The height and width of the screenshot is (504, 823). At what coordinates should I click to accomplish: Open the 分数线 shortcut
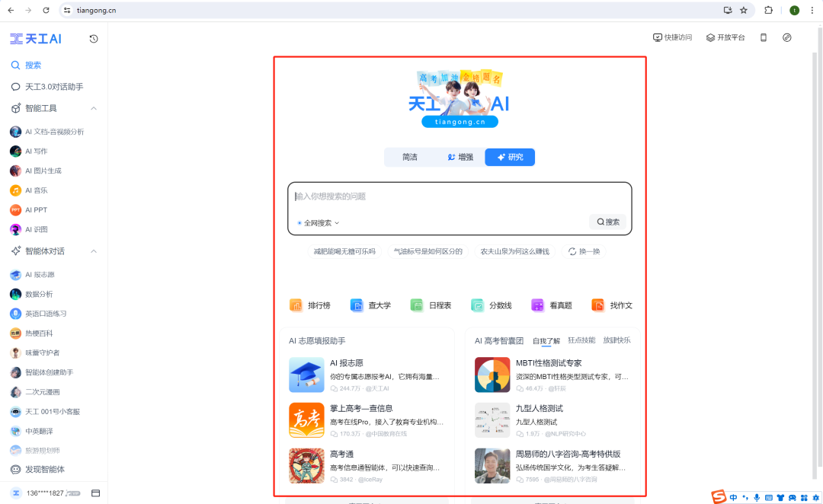[492, 305]
